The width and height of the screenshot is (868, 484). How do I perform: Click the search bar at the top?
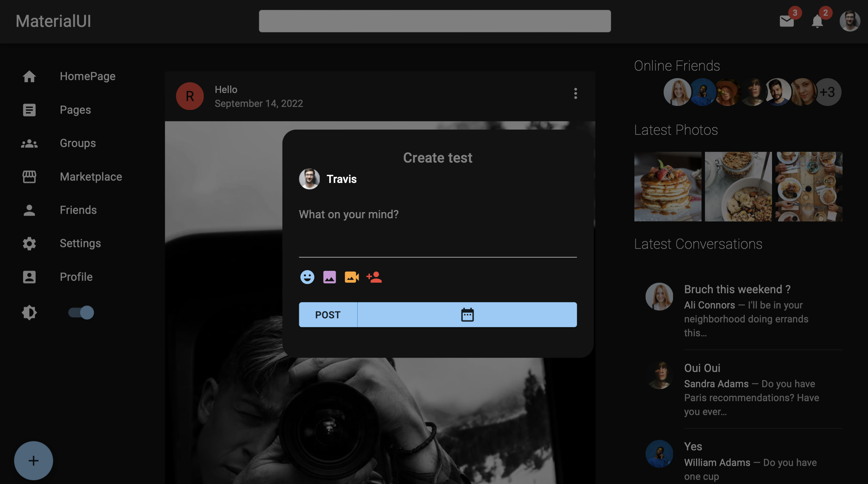tap(435, 21)
